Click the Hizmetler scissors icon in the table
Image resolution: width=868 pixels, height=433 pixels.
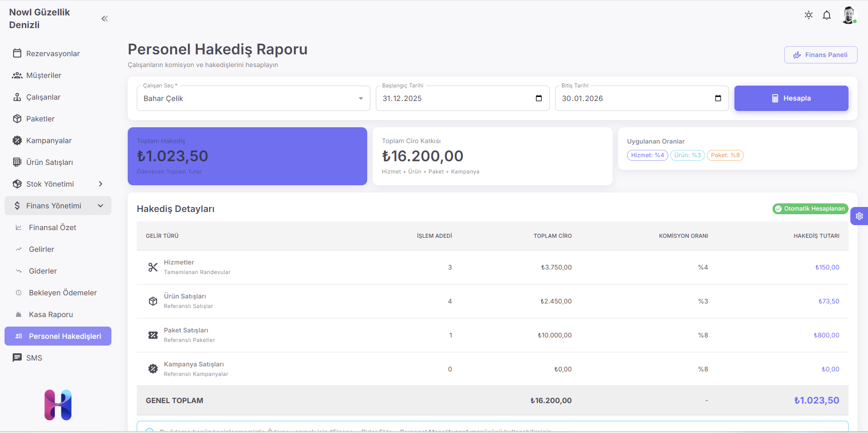pos(153,267)
